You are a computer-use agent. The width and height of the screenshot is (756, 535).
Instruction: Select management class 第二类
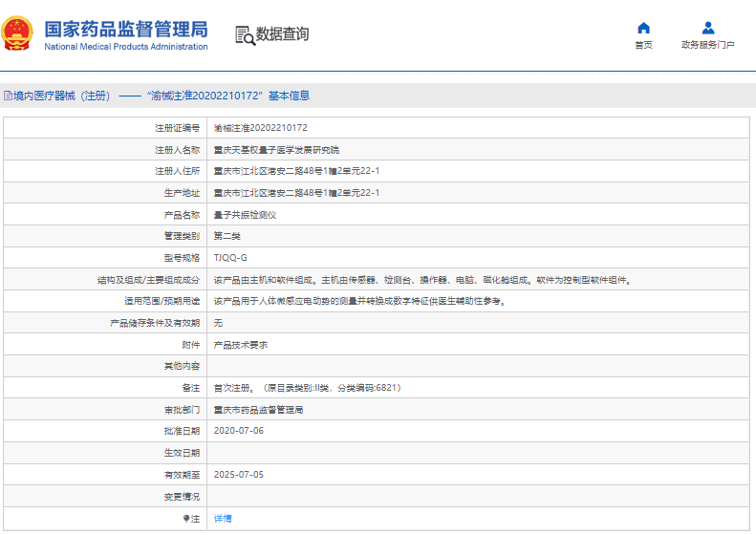[227, 236]
